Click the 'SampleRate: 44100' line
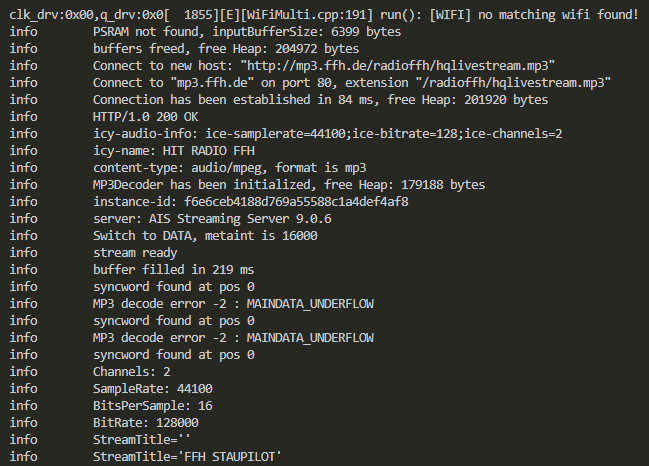649x466 pixels. coord(152,389)
